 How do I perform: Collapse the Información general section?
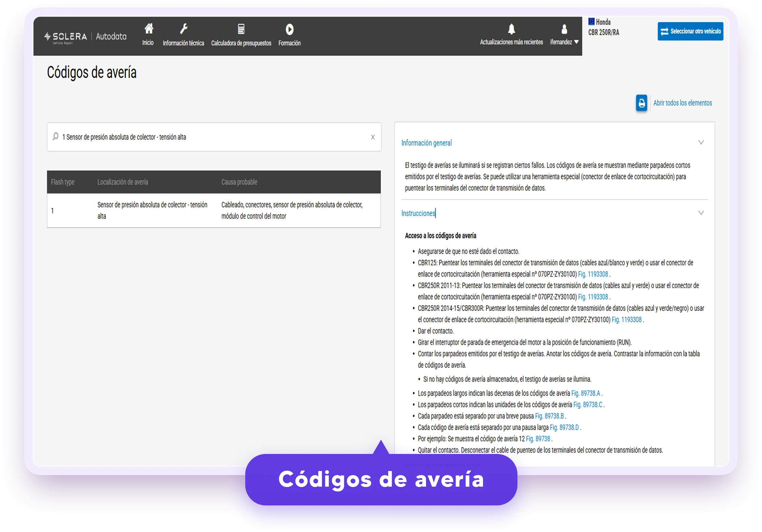(701, 142)
